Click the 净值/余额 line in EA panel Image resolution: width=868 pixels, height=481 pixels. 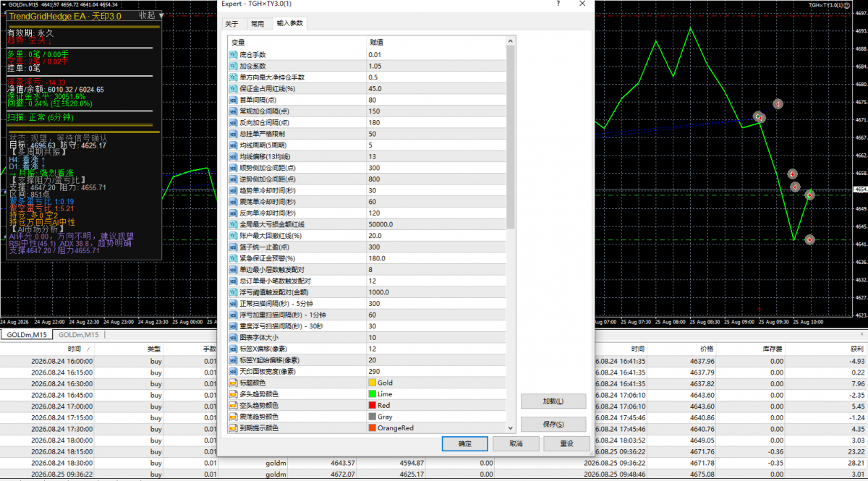coord(56,90)
